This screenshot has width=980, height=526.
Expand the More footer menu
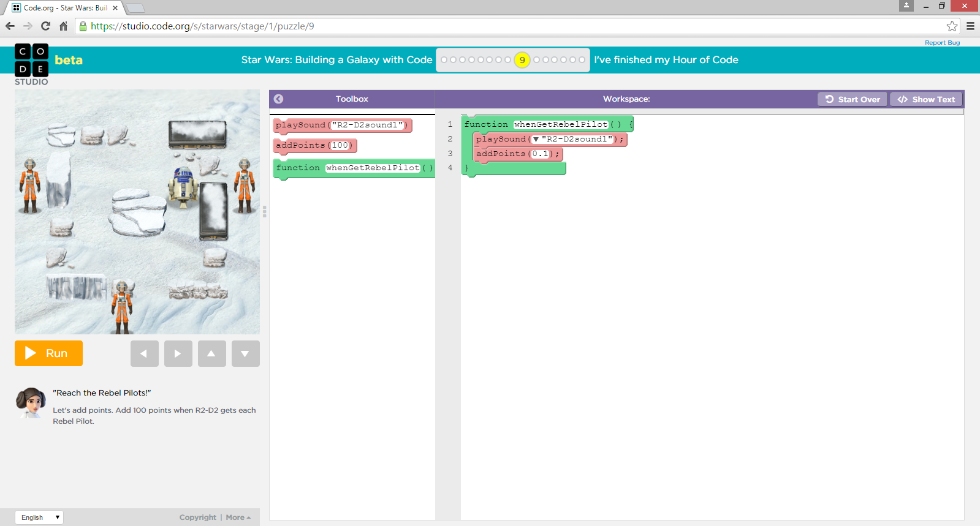tap(238, 517)
